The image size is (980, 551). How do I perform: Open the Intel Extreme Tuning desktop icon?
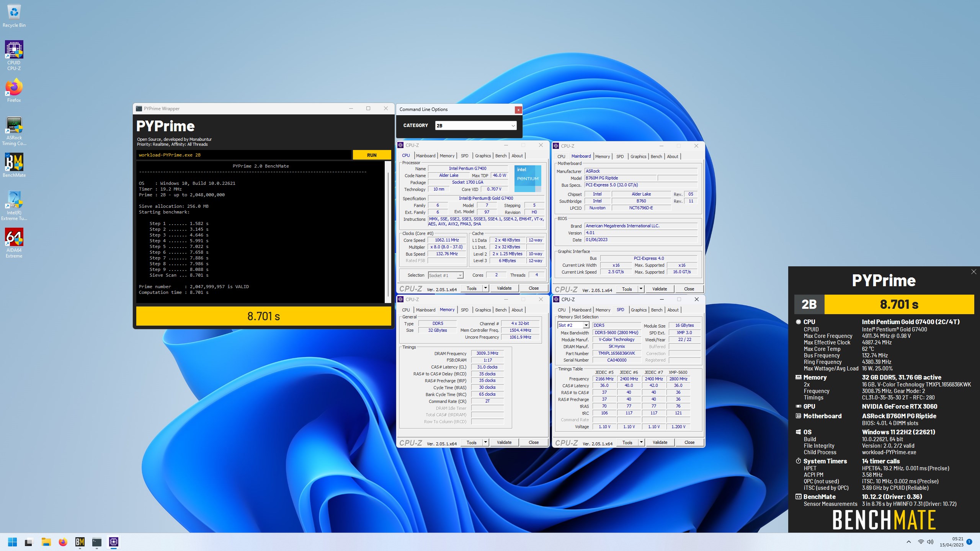[14, 206]
